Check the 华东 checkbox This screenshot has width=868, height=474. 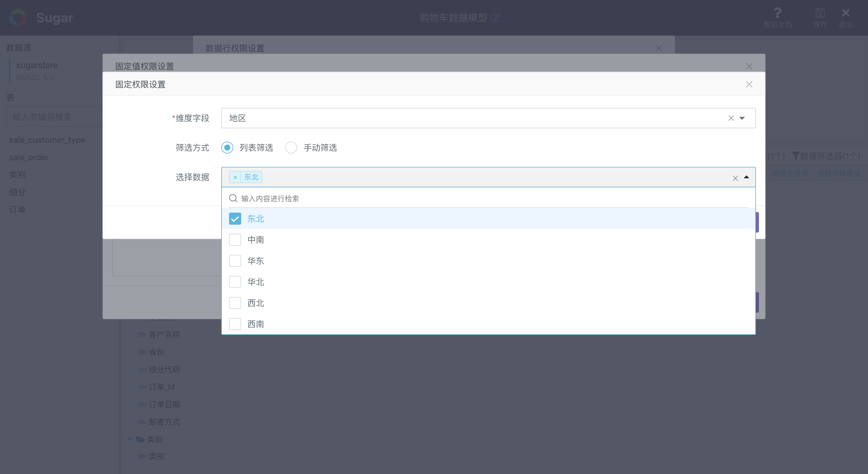point(235,261)
